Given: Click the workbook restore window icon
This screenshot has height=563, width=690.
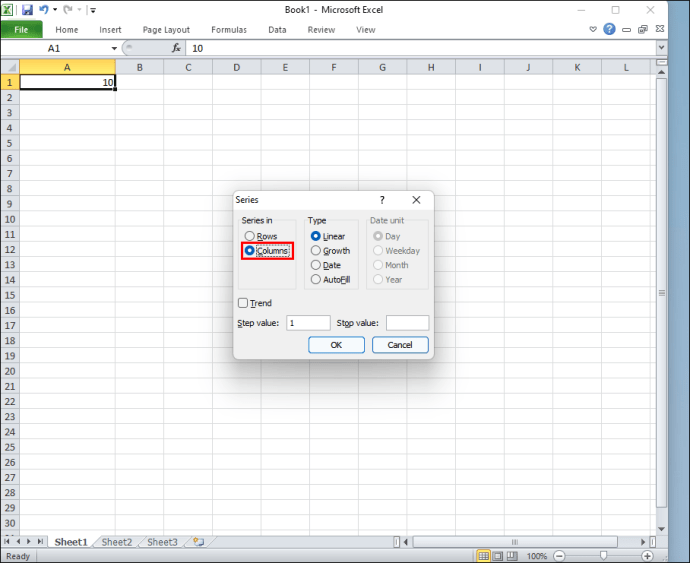Looking at the screenshot, I should (643, 29).
